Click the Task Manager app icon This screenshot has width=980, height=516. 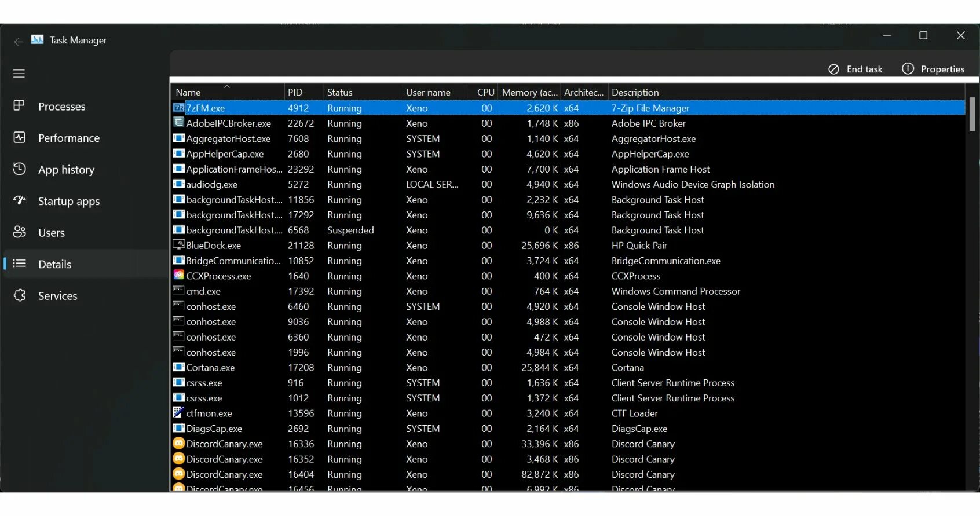pyautogui.click(x=38, y=39)
